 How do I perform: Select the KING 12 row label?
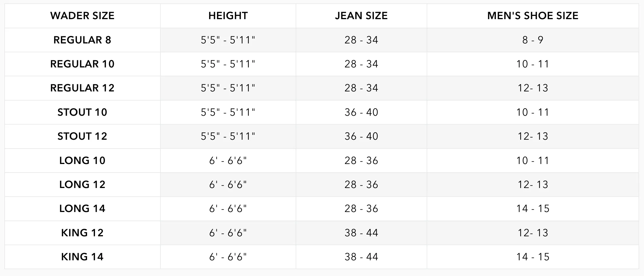(x=82, y=233)
